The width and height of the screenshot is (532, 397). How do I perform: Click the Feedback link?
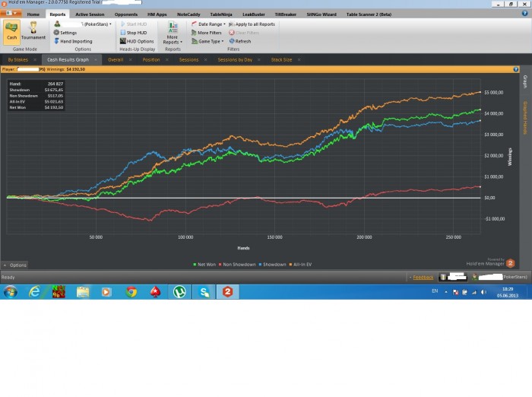[423, 278]
